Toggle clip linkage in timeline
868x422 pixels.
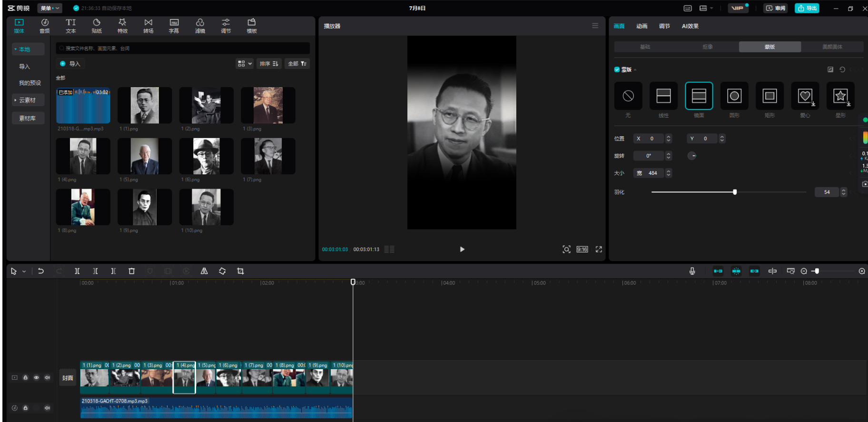[754, 271]
